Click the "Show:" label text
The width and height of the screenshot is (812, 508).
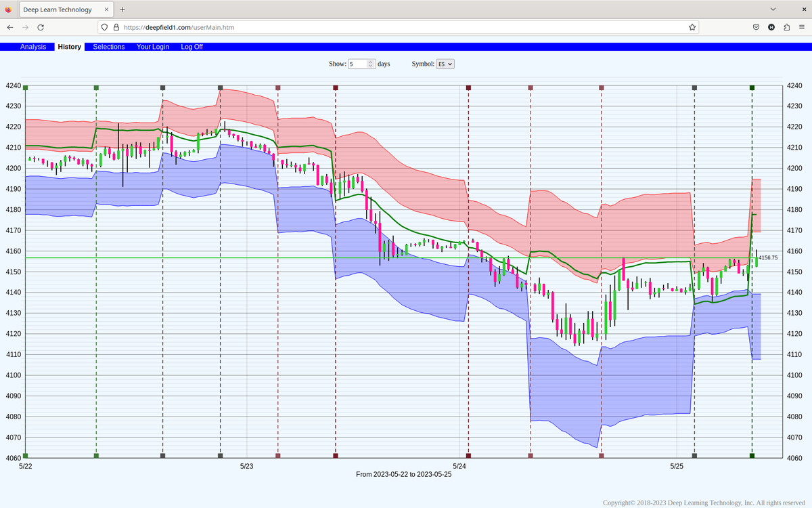(x=337, y=64)
